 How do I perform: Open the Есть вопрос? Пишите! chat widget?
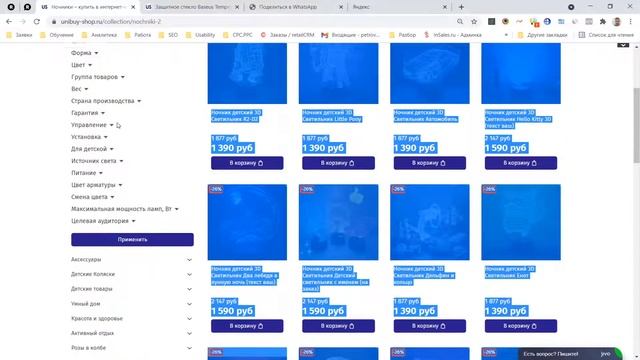click(x=571, y=354)
